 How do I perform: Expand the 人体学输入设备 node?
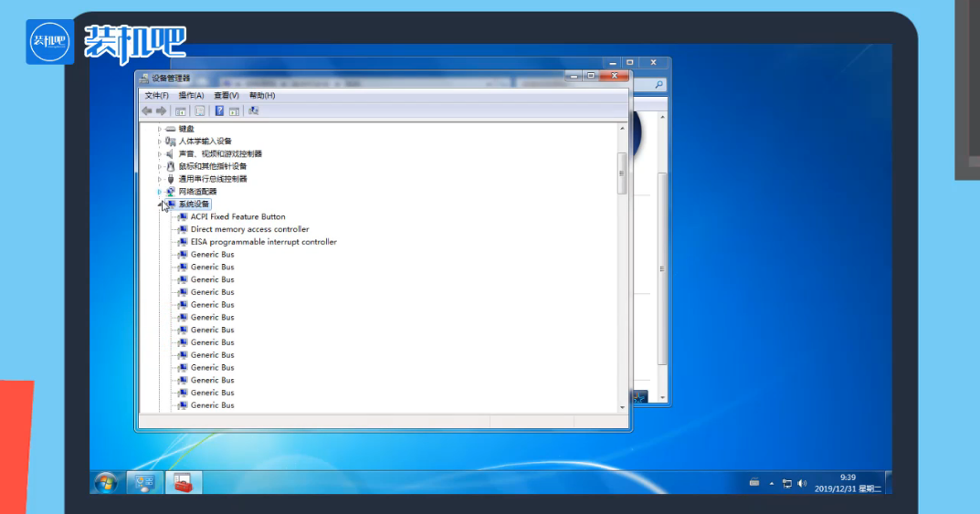159,142
